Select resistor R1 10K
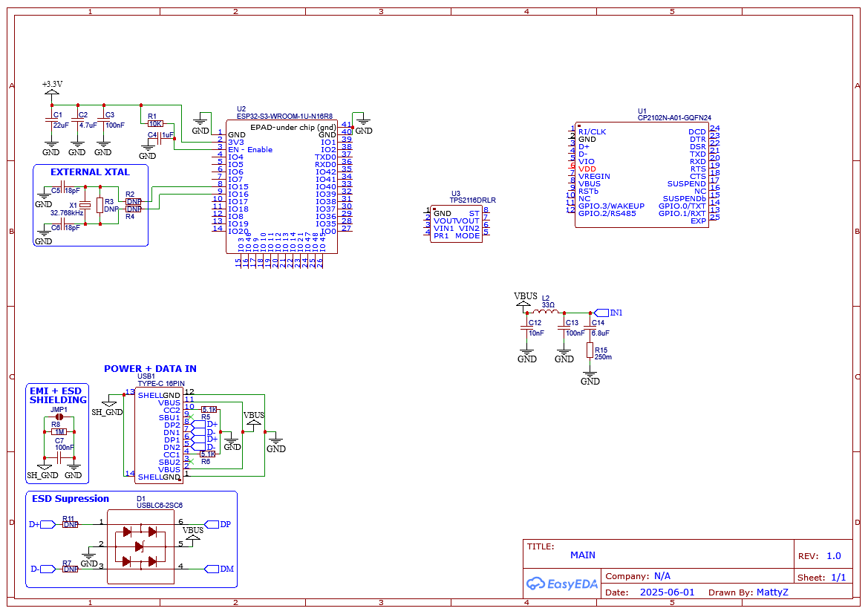Image resolution: width=868 pixels, height=614 pixels. (155, 123)
